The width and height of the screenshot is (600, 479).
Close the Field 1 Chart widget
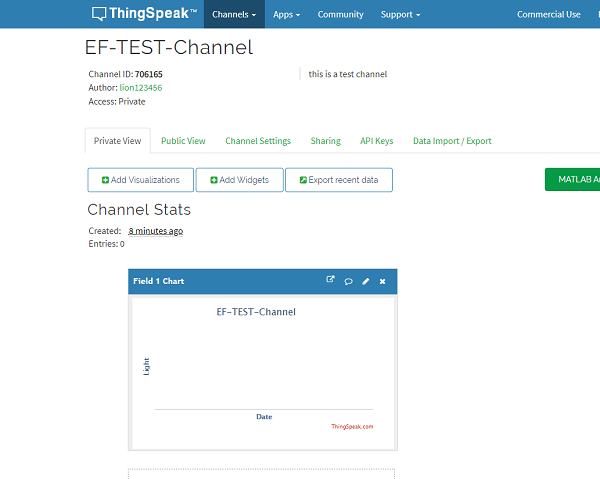[x=382, y=282]
